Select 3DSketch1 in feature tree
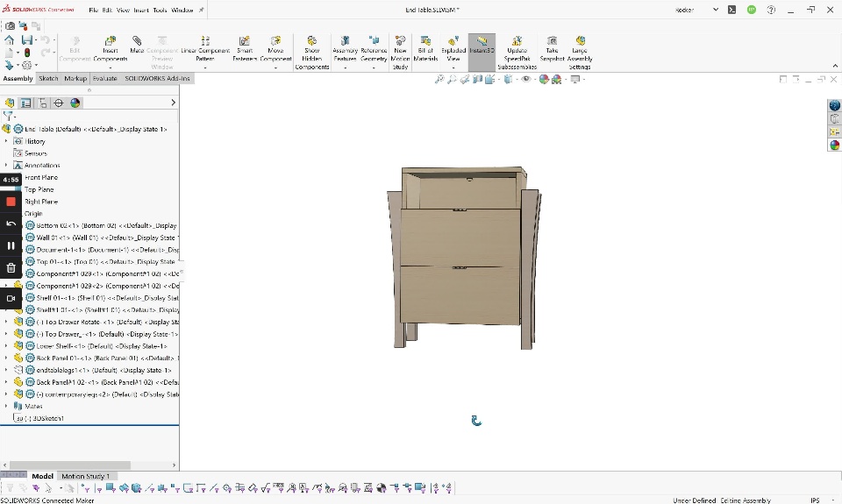 [44, 418]
